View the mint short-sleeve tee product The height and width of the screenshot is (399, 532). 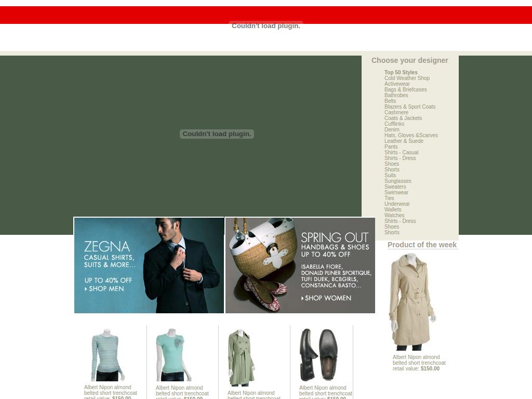(174, 355)
